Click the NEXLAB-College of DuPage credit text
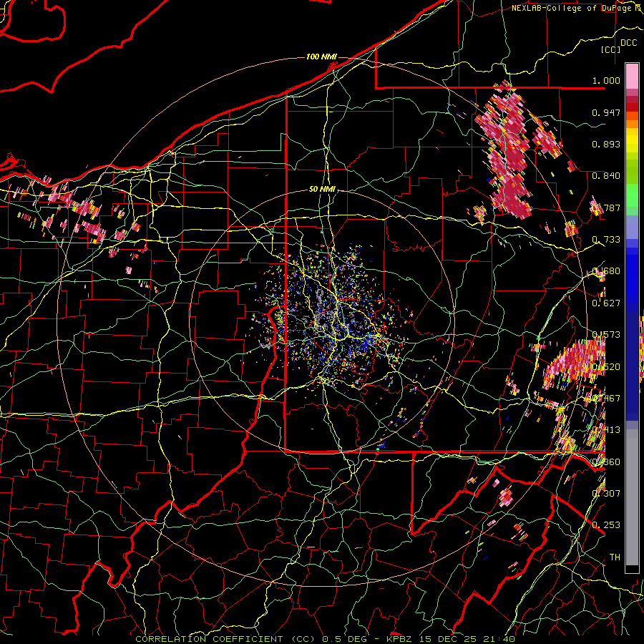 pyautogui.click(x=575, y=8)
